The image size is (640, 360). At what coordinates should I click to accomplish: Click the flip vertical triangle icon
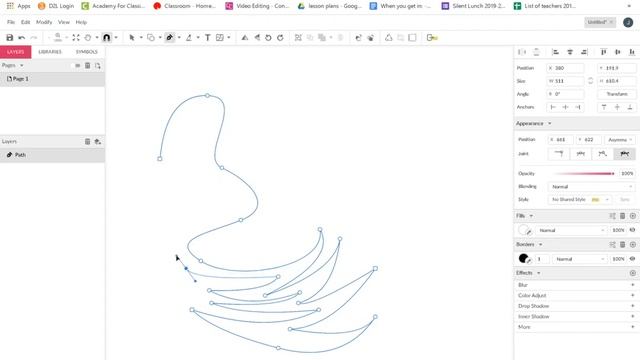tap(257, 38)
